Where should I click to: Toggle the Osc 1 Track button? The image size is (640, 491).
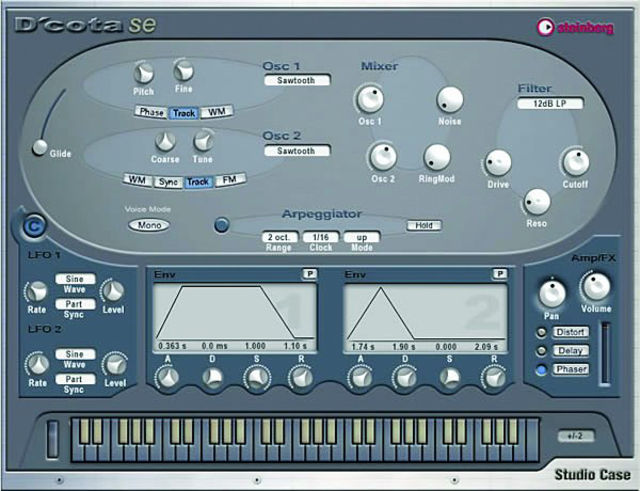[x=184, y=113]
